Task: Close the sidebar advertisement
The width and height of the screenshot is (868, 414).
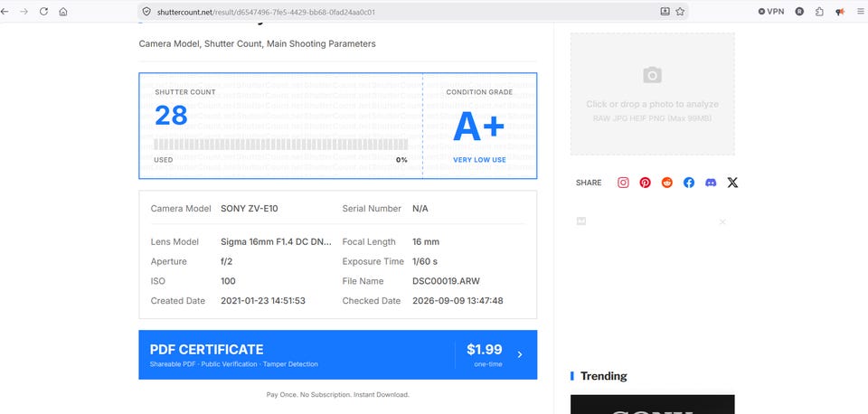Action: 722,222
